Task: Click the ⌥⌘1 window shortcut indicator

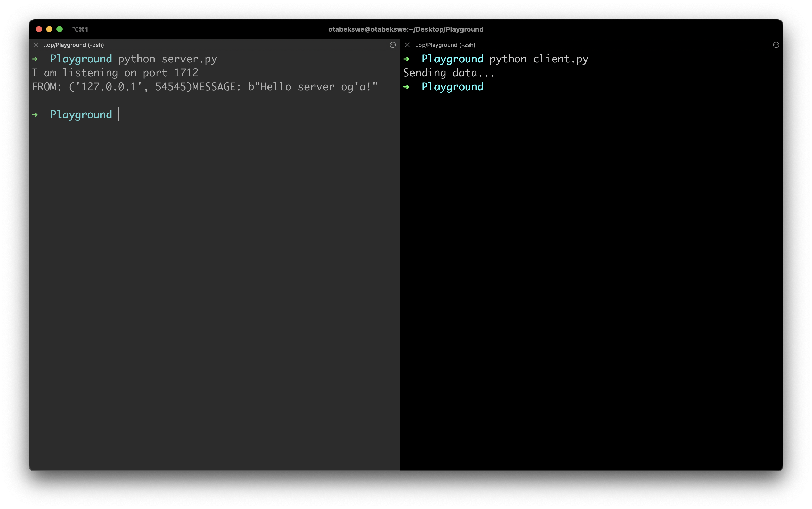Action: (x=80, y=29)
